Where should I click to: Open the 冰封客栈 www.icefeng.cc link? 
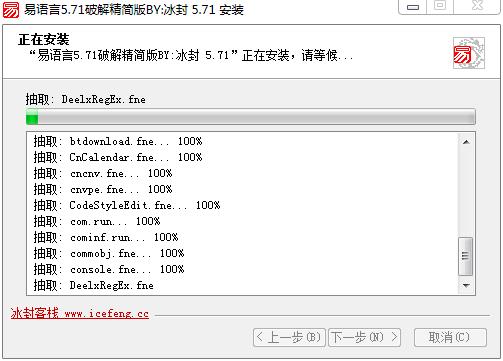click(80, 313)
